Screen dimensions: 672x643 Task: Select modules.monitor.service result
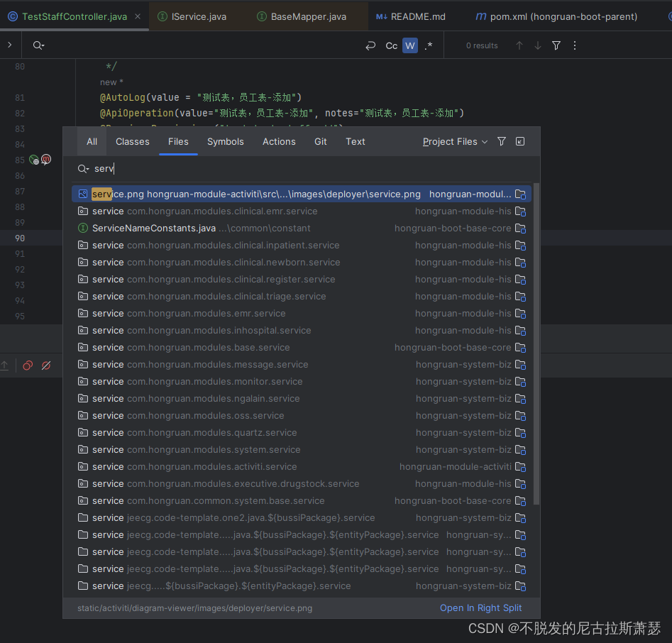(x=302, y=382)
